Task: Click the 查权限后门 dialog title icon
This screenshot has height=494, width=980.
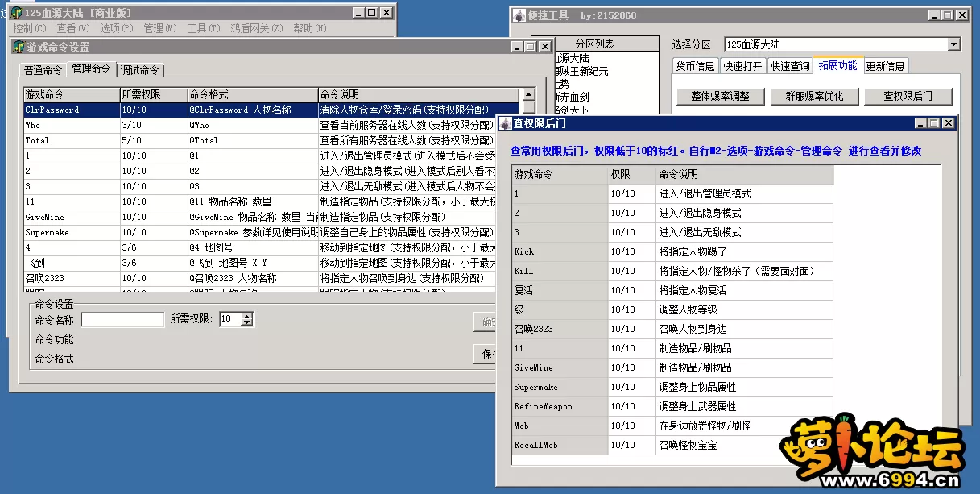Action: tap(505, 123)
